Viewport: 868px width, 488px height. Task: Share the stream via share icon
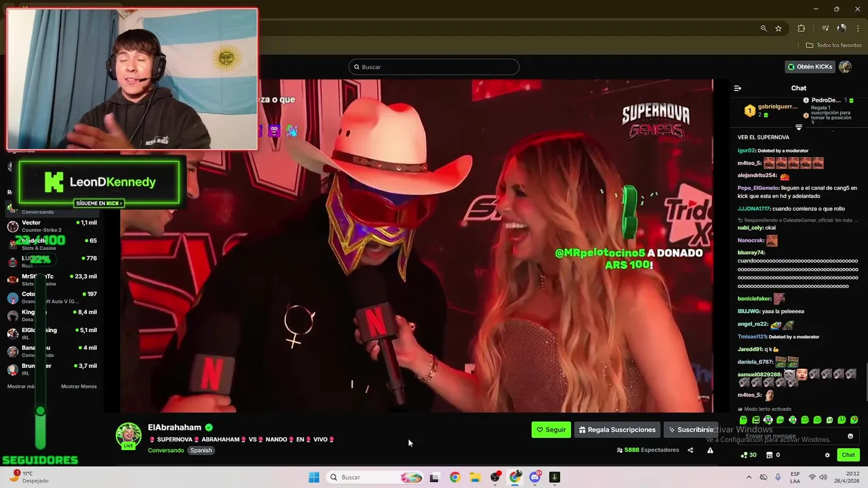[690, 450]
